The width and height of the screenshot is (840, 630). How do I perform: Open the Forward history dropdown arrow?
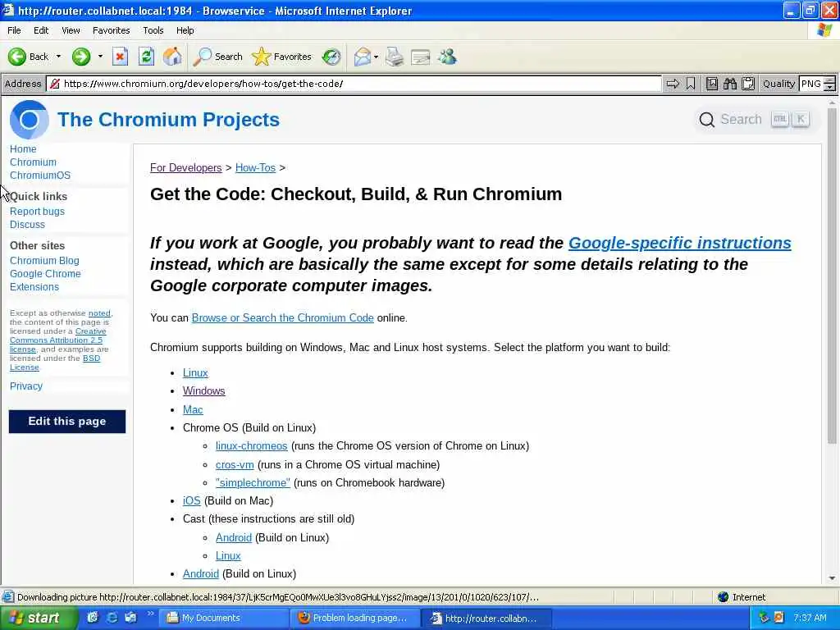100,57
